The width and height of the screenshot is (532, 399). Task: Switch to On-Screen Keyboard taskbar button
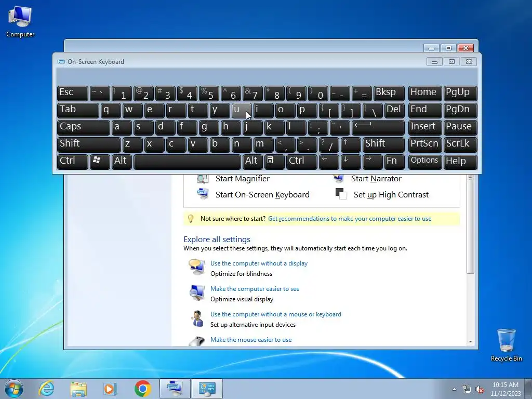click(175, 389)
